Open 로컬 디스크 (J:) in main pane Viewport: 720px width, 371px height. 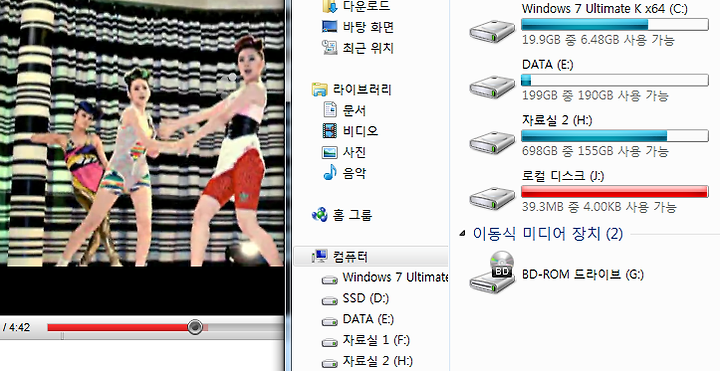coord(563,175)
